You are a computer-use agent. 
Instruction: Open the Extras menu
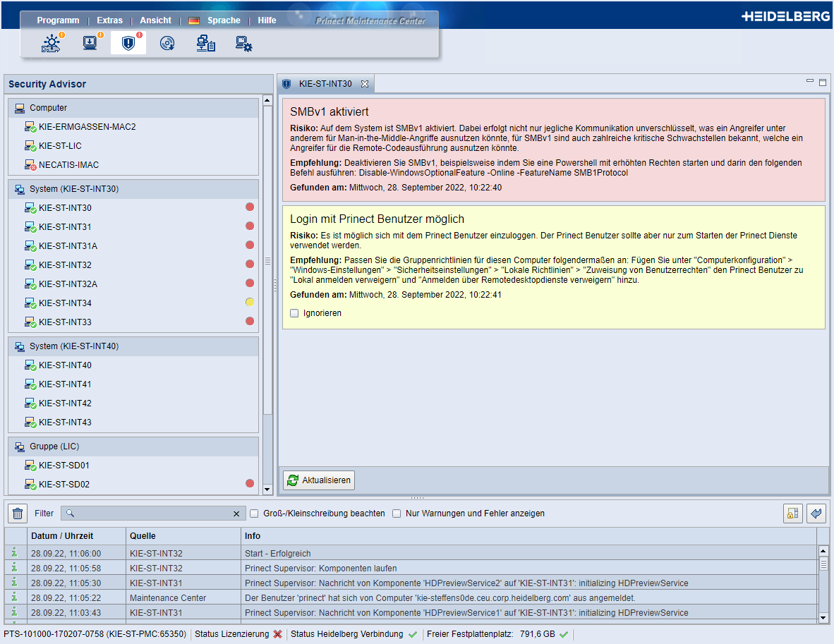click(109, 20)
